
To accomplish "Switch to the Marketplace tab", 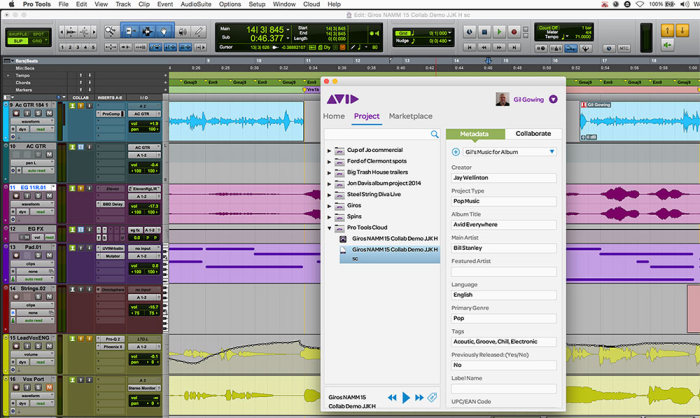I will 410,116.
